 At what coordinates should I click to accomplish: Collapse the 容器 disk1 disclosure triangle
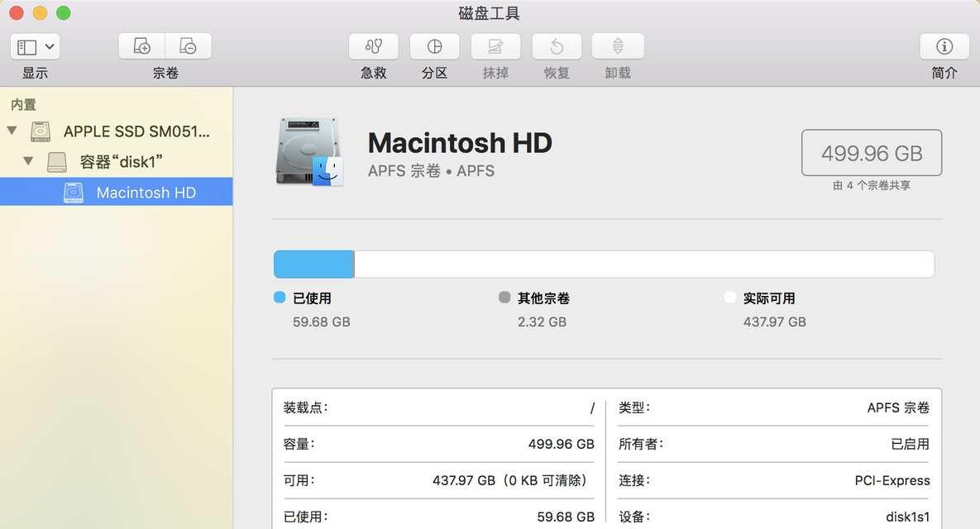28,161
